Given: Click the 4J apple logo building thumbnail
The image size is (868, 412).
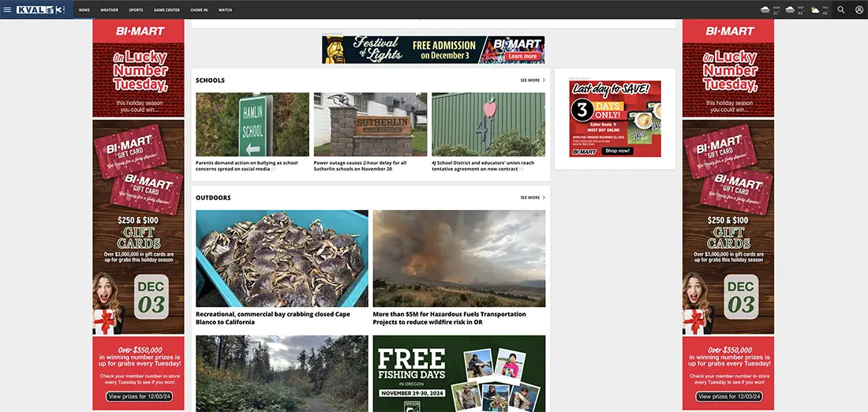Looking at the screenshot, I should (488, 125).
